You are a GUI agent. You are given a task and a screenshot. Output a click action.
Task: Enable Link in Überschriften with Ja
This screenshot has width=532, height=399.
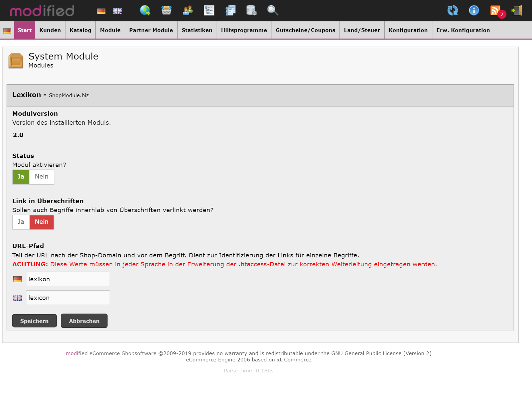click(x=21, y=222)
